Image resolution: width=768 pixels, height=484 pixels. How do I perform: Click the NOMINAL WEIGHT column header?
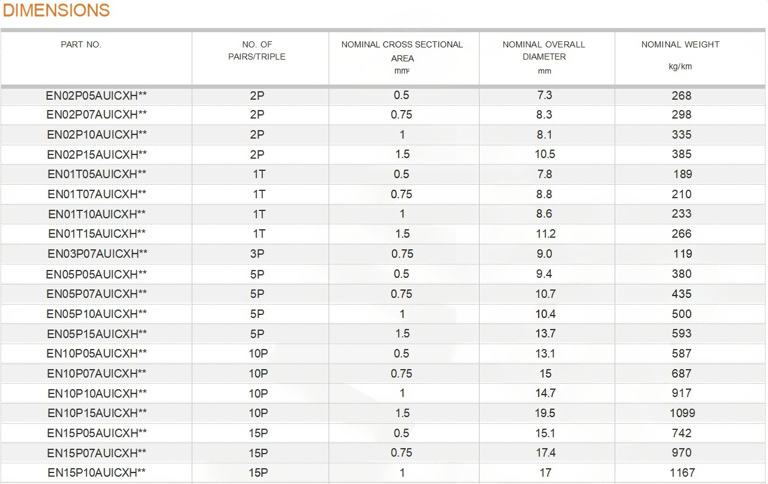click(680, 45)
